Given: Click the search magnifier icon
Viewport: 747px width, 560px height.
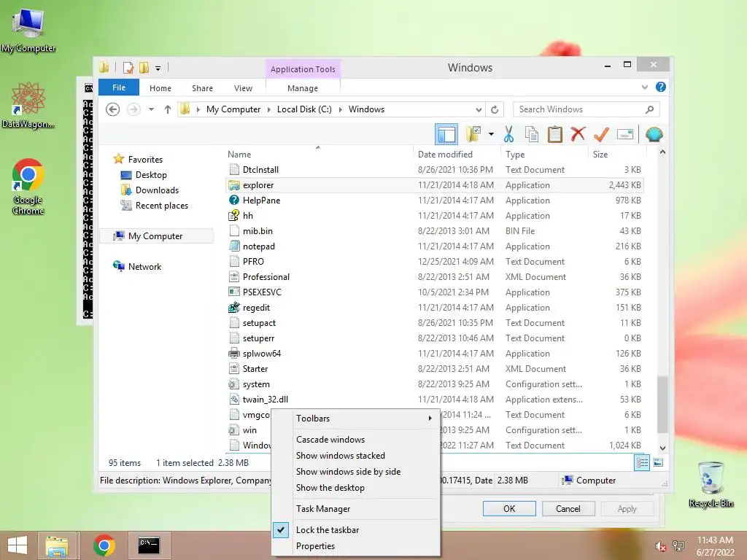Looking at the screenshot, I should 650,109.
